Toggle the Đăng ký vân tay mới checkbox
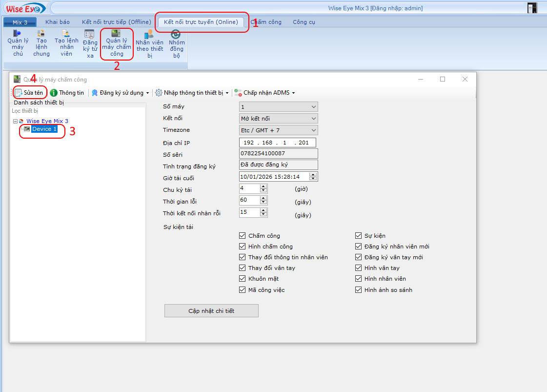Screen dimensions: 547x392 point(358,257)
